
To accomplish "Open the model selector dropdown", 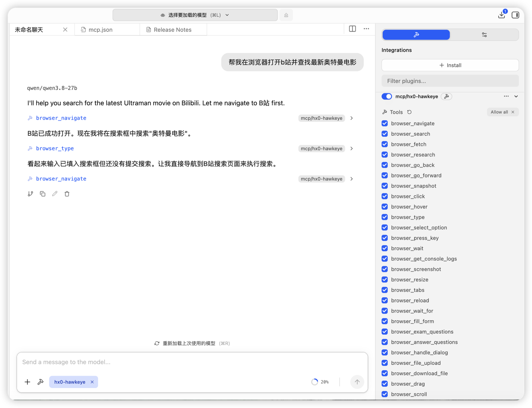I will (195, 15).
